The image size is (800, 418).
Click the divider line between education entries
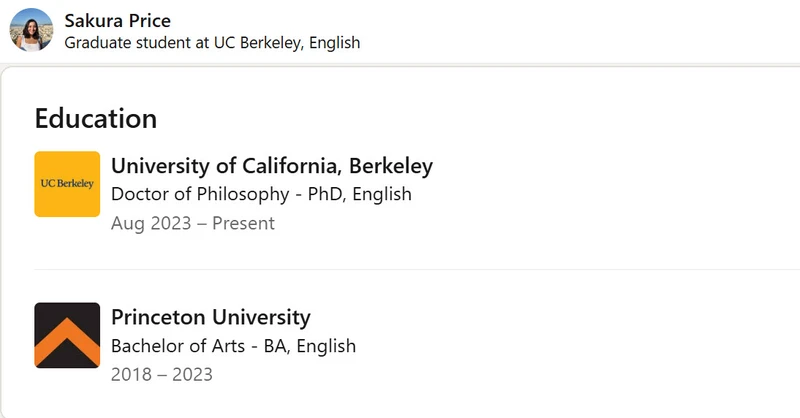[417, 269]
